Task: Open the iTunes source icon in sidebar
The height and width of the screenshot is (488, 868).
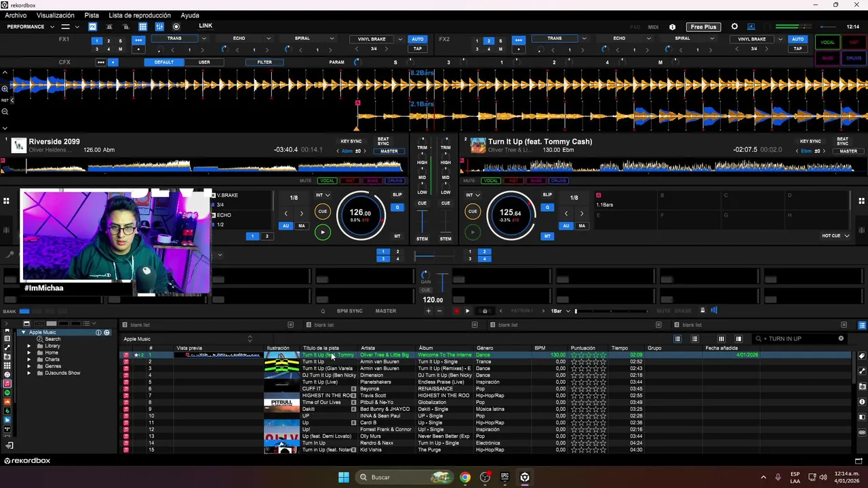Action: click(x=7, y=375)
